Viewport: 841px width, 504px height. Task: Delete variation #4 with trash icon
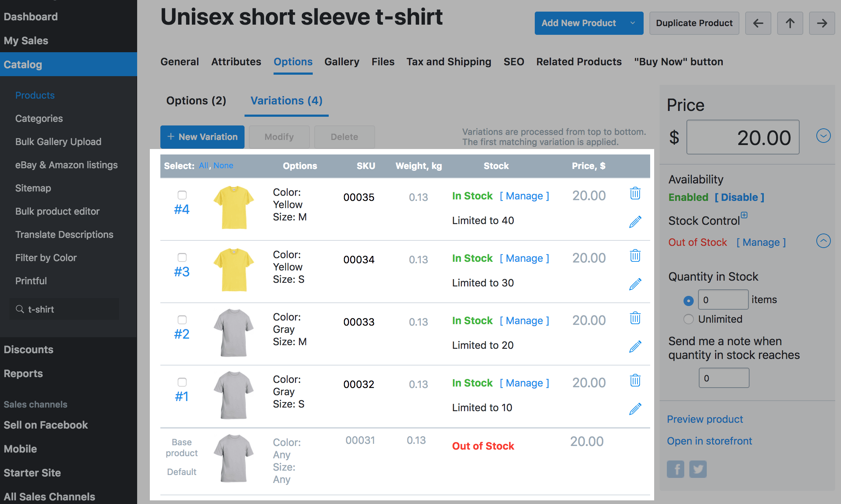click(635, 193)
